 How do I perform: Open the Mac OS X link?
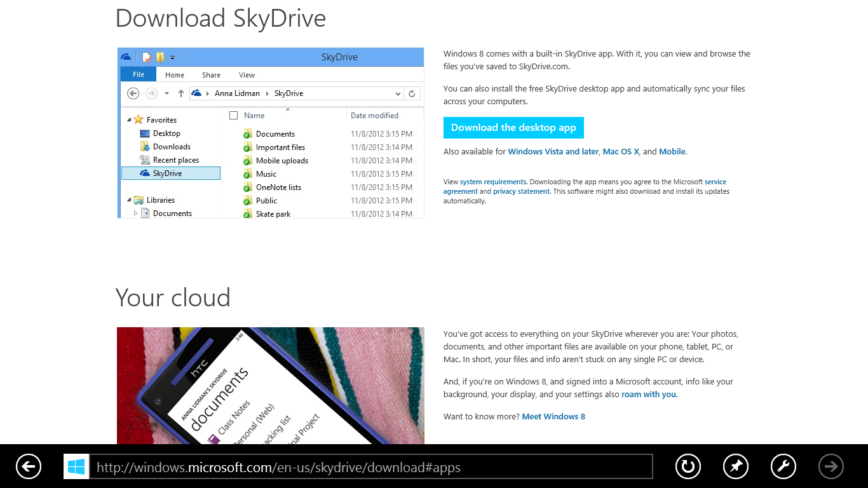[x=621, y=152]
